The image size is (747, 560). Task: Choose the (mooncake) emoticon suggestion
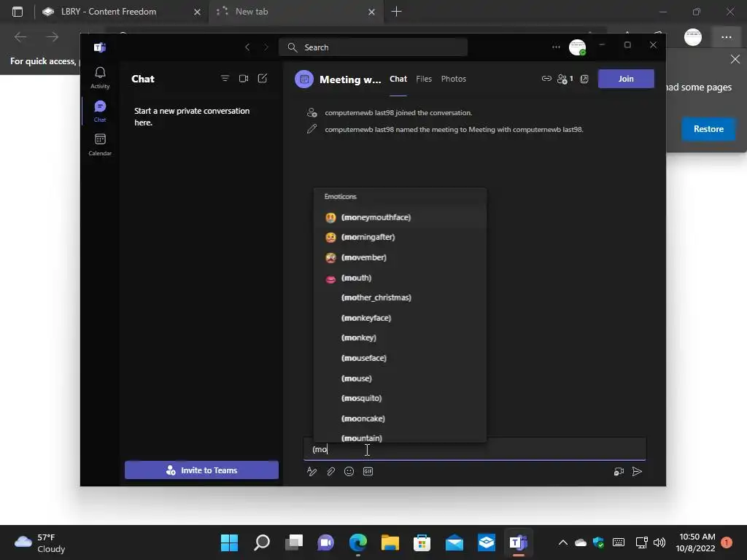(x=400, y=419)
